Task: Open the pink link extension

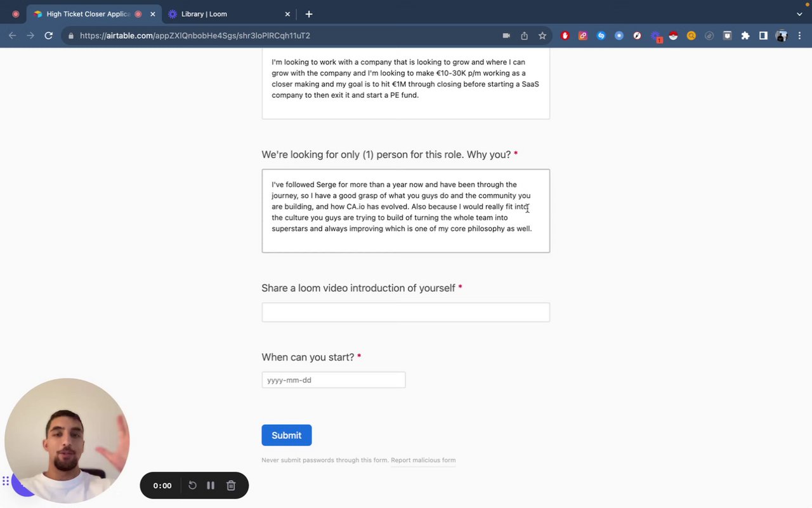Action: click(583, 36)
